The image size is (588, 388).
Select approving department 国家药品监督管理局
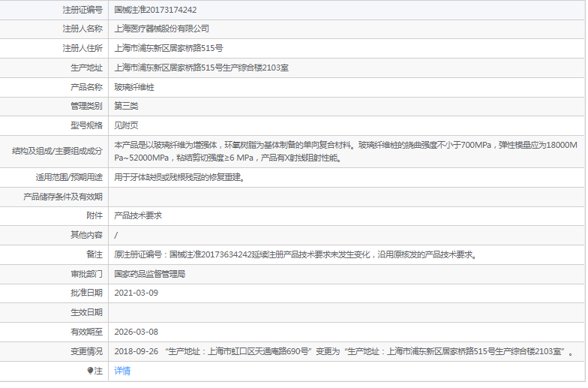[x=150, y=274]
